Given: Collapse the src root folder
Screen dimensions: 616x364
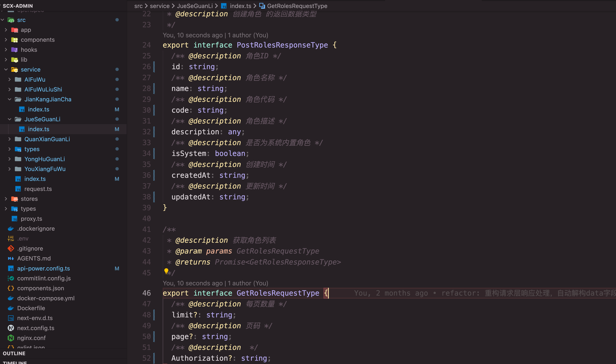Looking at the screenshot, I should coord(3,20).
